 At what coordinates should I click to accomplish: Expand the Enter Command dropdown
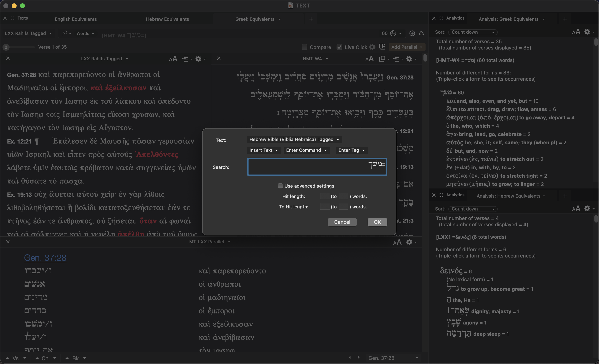pyautogui.click(x=306, y=150)
